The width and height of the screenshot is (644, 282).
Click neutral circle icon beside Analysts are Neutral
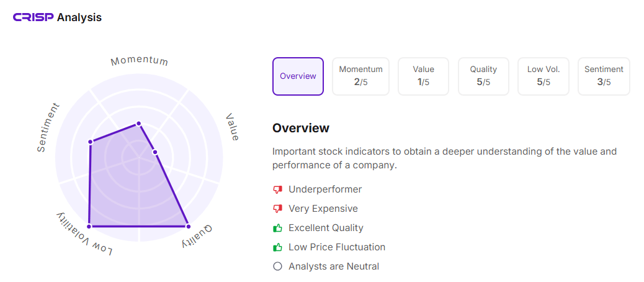pos(277,266)
